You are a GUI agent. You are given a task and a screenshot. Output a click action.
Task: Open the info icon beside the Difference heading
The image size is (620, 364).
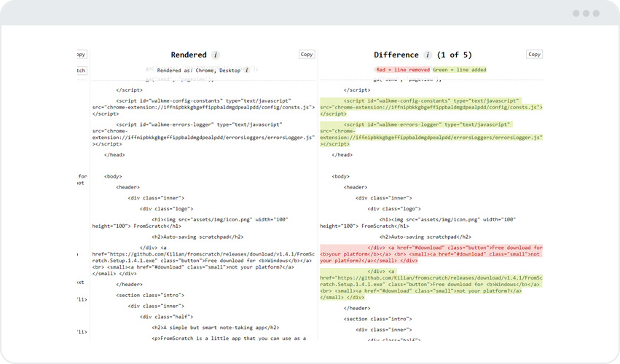click(428, 55)
